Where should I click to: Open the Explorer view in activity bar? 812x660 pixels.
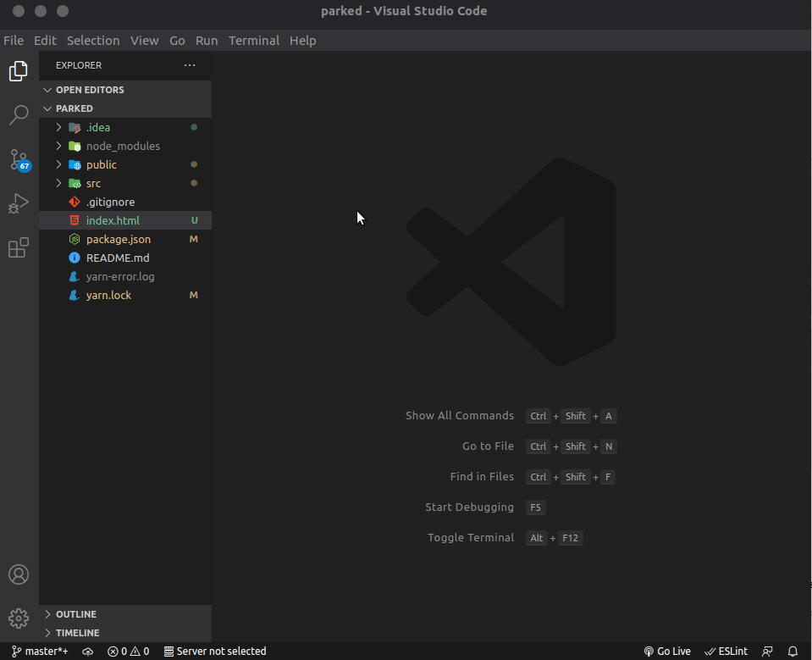(x=19, y=71)
